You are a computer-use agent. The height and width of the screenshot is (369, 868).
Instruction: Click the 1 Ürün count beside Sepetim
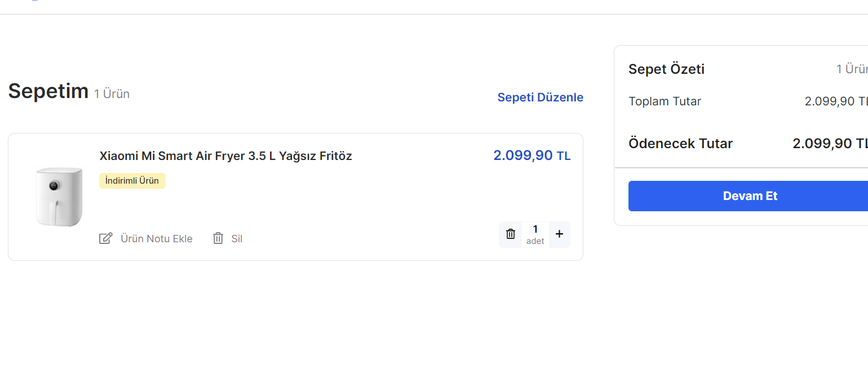pyautogui.click(x=112, y=94)
